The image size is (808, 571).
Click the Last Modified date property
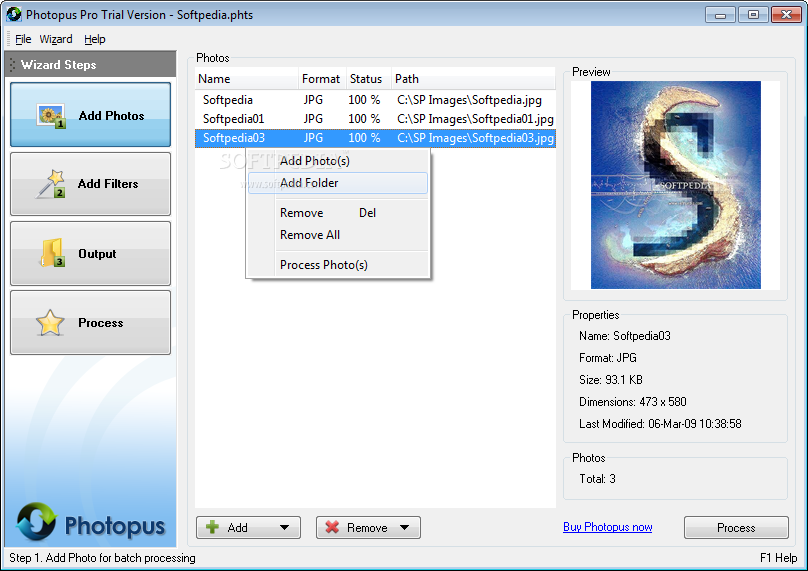[x=660, y=424]
